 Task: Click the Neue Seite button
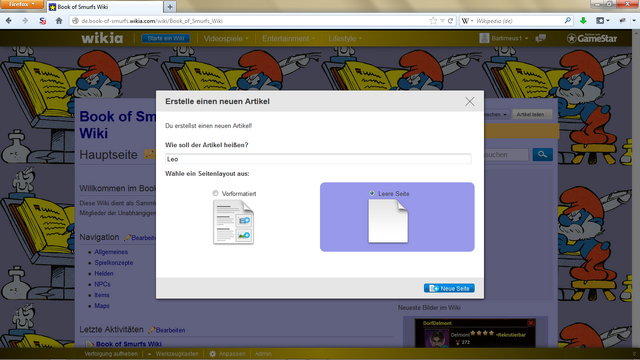(449, 288)
